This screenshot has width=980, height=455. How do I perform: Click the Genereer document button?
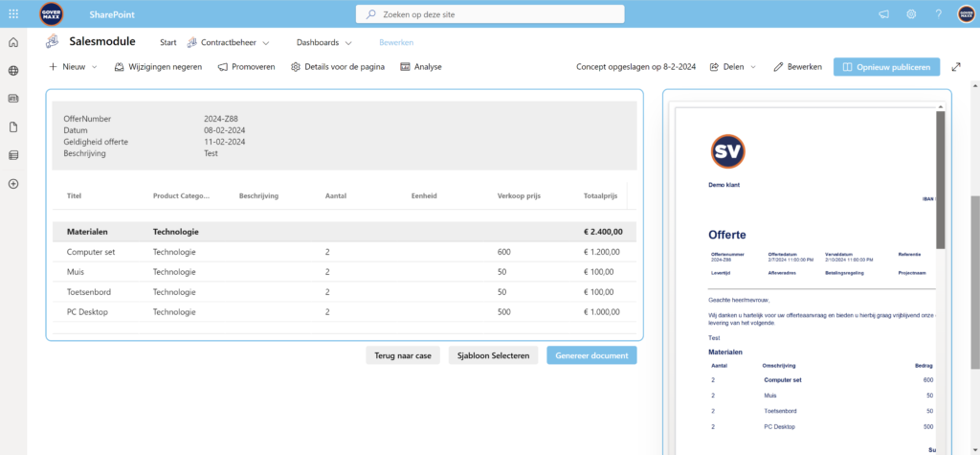pos(590,355)
